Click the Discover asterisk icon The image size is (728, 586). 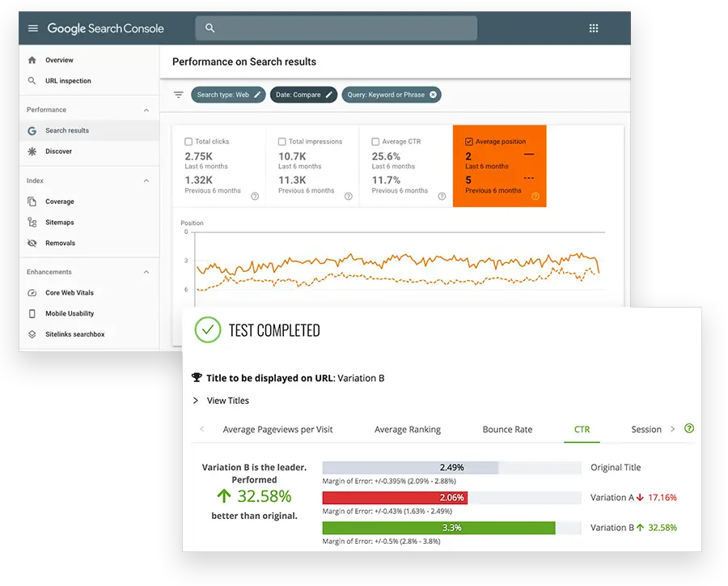[x=32, y=151]
